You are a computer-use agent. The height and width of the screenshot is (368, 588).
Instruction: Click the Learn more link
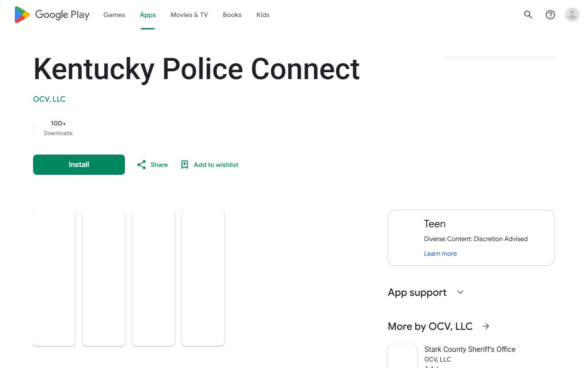[441, 253]
